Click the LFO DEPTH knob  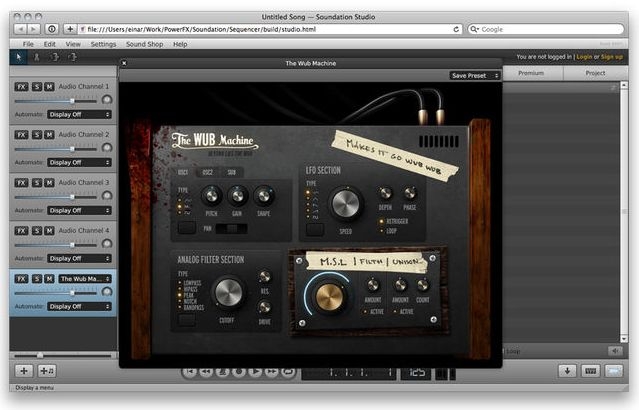(x=385, y=193)
